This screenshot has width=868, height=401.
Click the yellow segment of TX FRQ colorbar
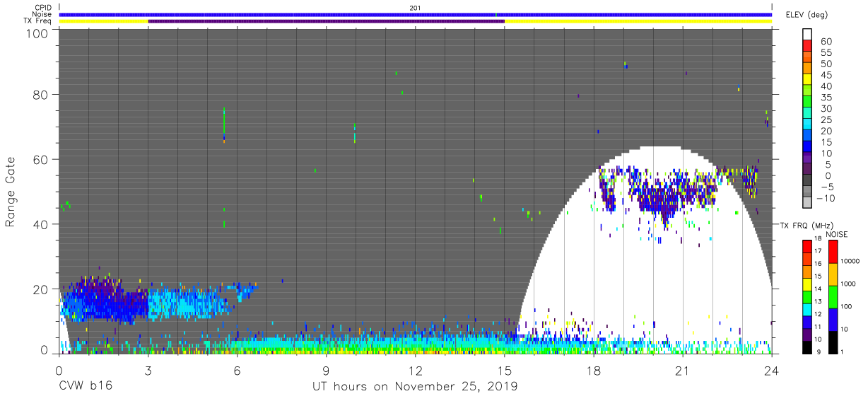coord(807,283)
